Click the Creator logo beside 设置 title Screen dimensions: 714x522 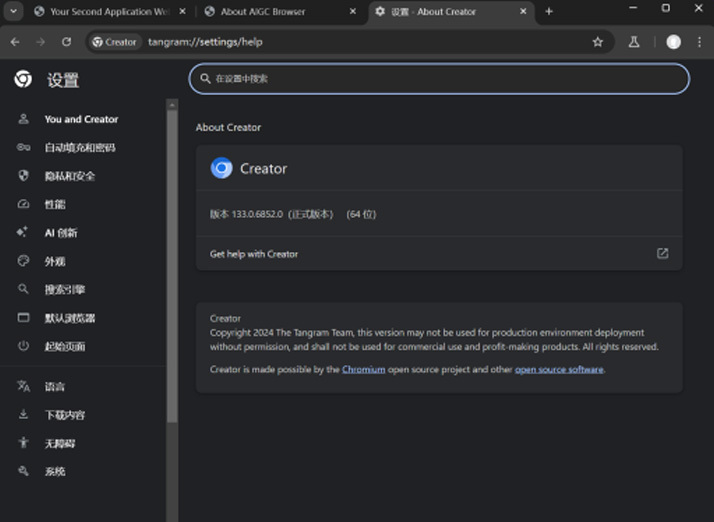click(x=23, y=79)
